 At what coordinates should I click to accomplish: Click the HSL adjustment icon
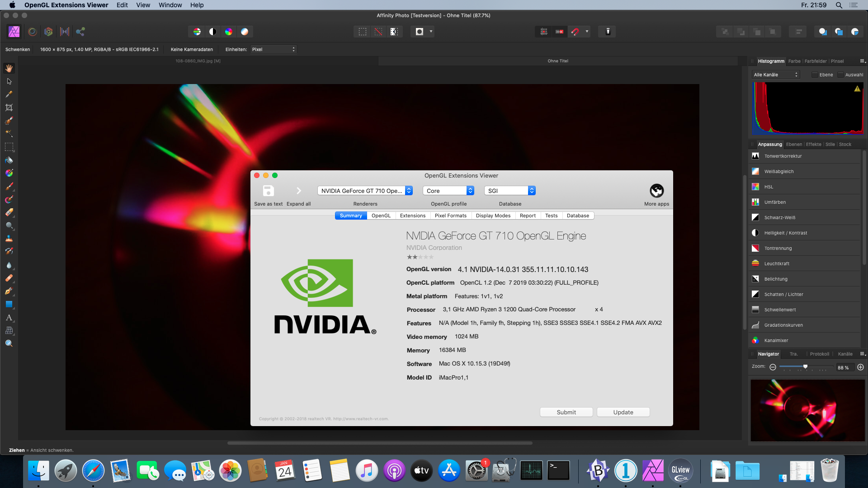[755, 187]
